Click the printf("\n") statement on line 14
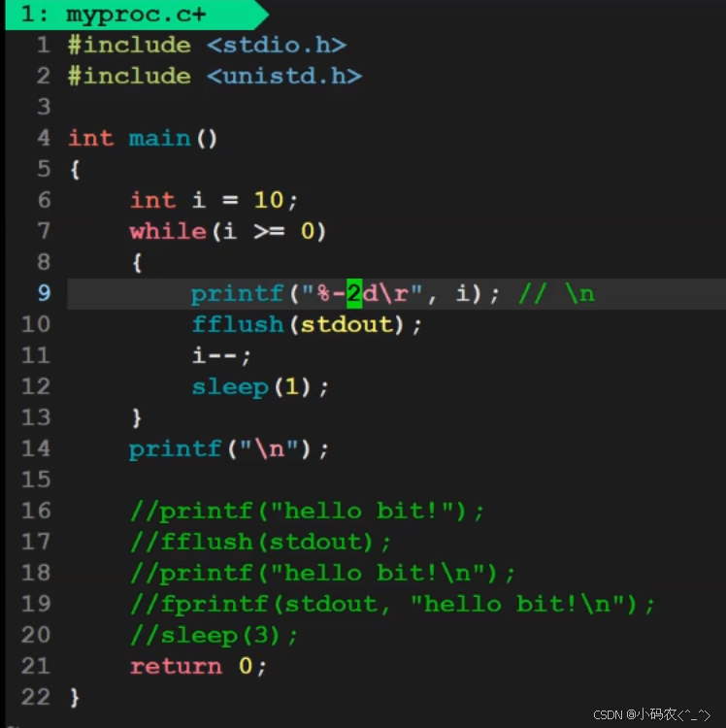This screenshot has height=728, width=726. click(x=228, y=449)
